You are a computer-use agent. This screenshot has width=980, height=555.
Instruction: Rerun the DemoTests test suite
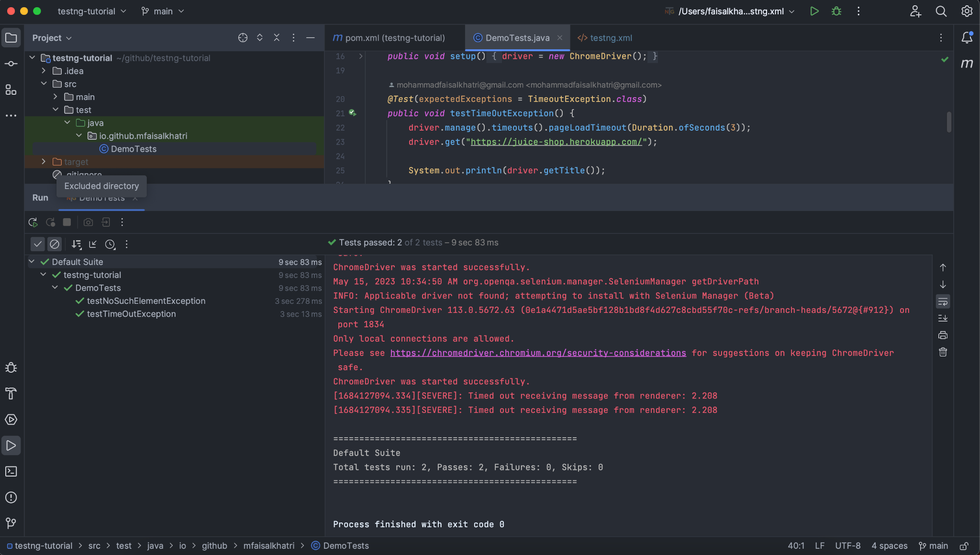click(33, 222)
